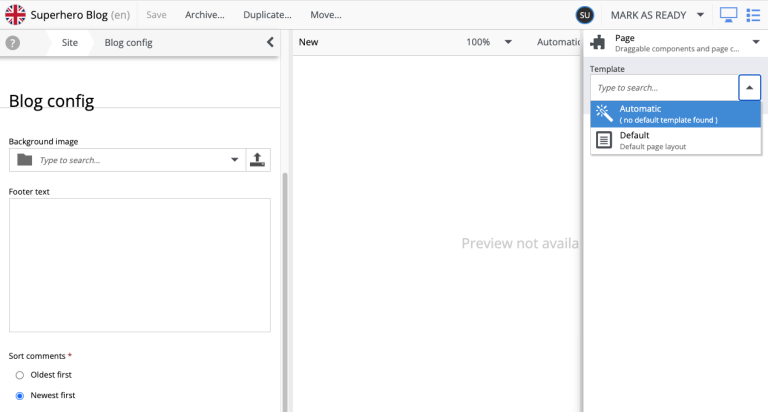Click the Site breadcrumb step
This screenshot has height=412, width=768.
point(69,43)
